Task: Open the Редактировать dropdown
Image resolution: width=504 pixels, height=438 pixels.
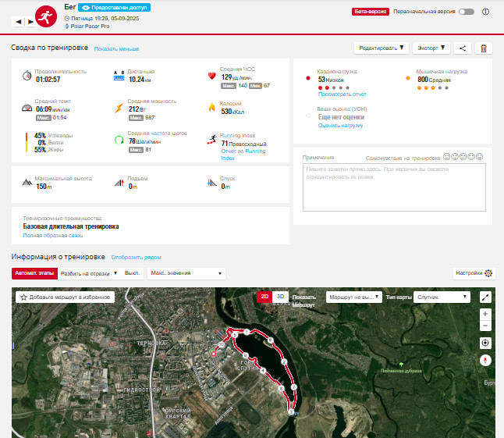Action: (382, 48)
